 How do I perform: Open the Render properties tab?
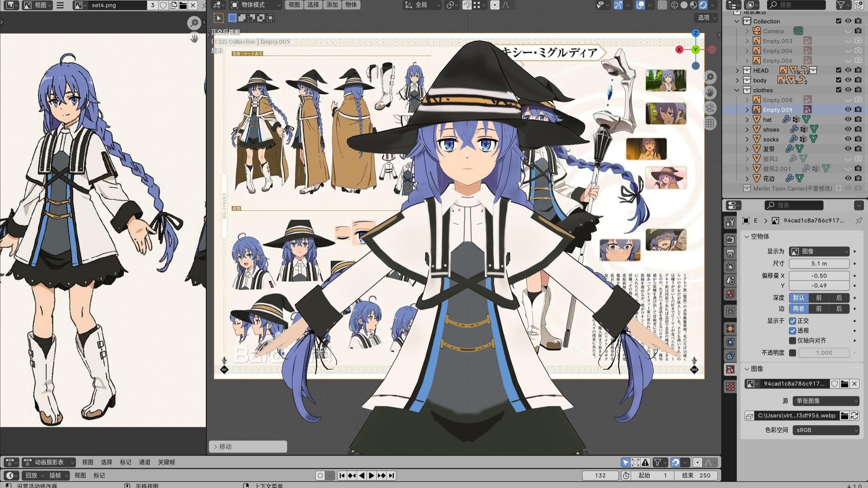pyautogui.click(x=730, y=239)
